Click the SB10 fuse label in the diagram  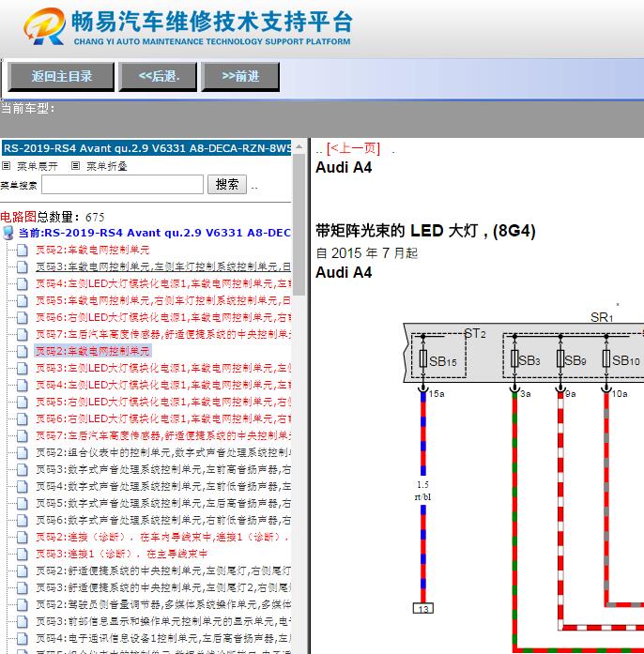[x=625, y=360]
